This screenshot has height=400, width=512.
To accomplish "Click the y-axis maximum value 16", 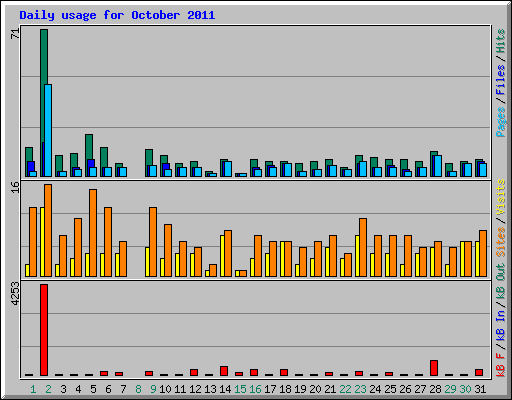I will pyautogui.click(x=15, y=187).
